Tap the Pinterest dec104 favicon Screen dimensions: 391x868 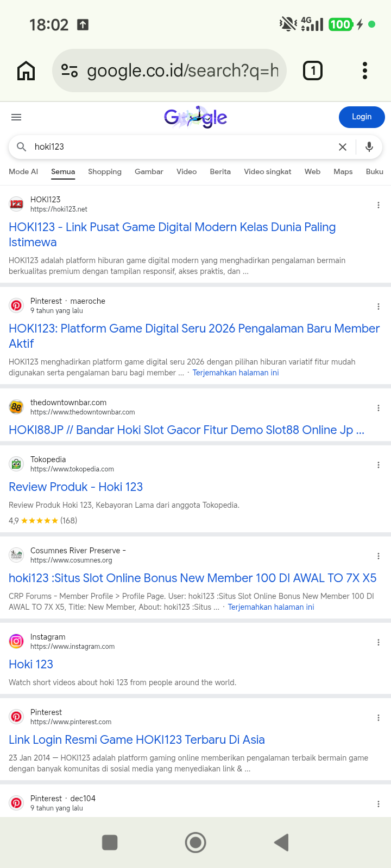17,803
